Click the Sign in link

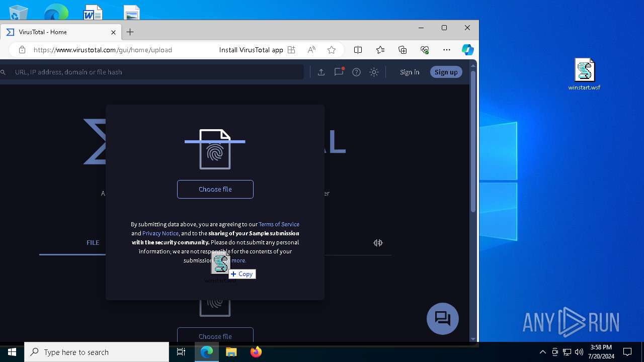[410, 72]
